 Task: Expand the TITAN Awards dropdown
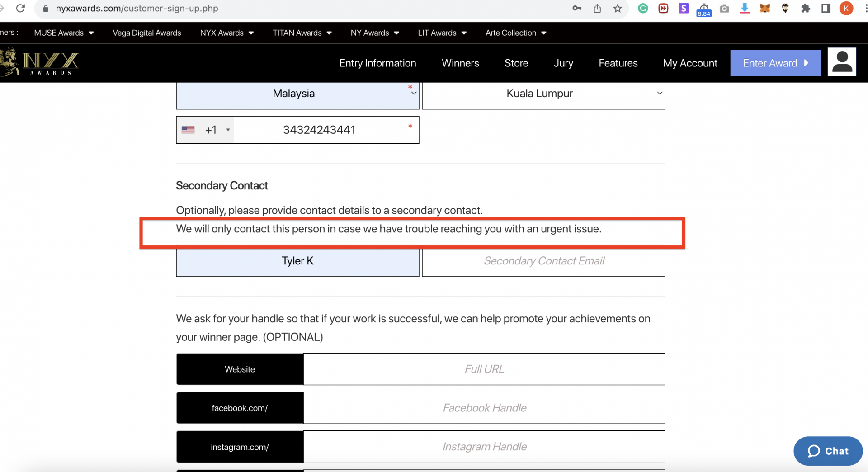(x=302, y=33)
